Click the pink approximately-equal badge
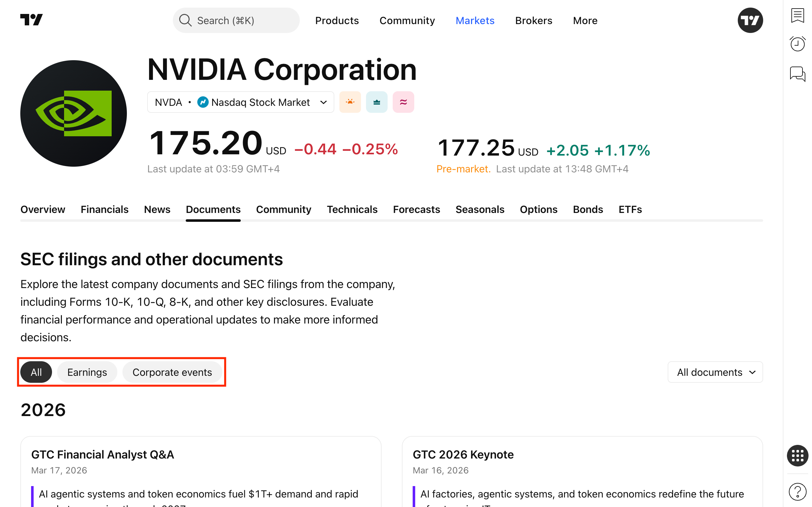This screenshot has width=812, height=507. tap(403, 102)
